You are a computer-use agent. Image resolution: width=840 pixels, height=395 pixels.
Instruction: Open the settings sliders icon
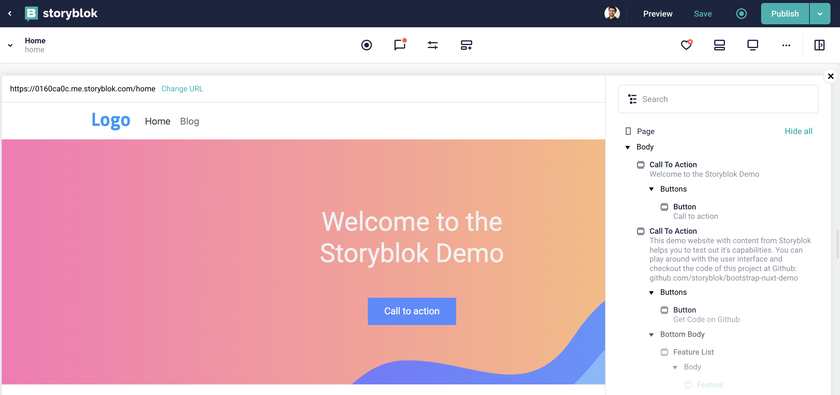pos(433,45)
